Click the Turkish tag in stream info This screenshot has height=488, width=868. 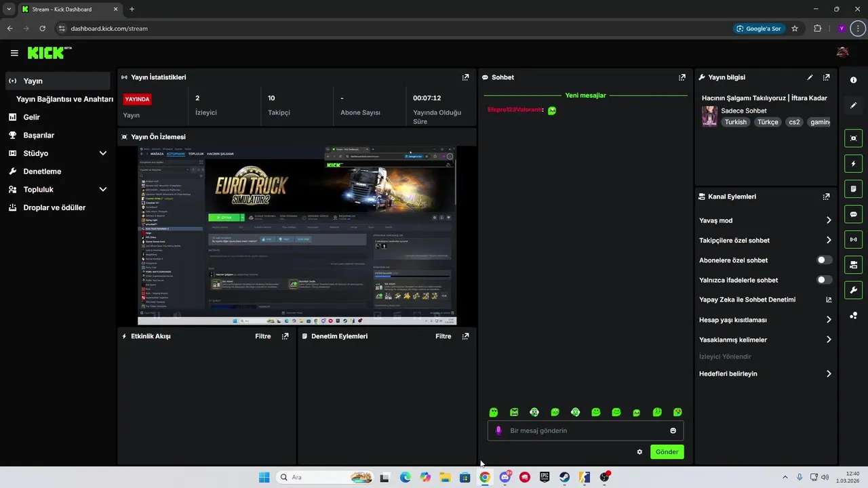click(x=735, y=122)
